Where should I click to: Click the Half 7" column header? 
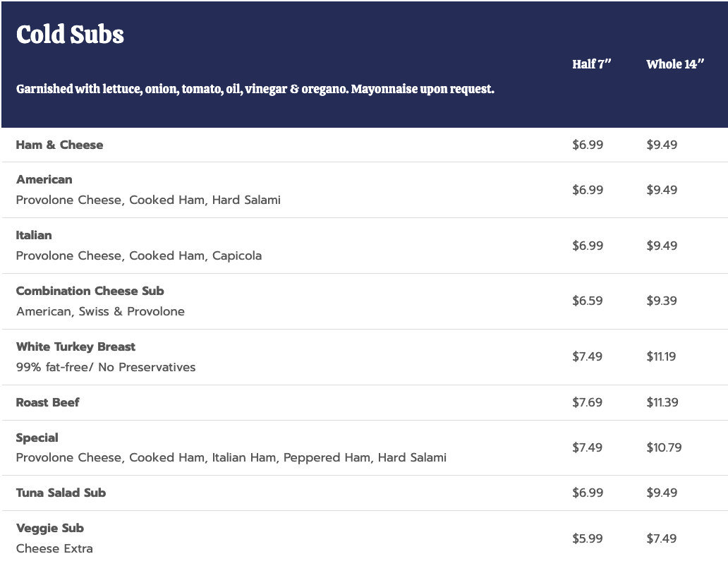(x=591, y=64)
